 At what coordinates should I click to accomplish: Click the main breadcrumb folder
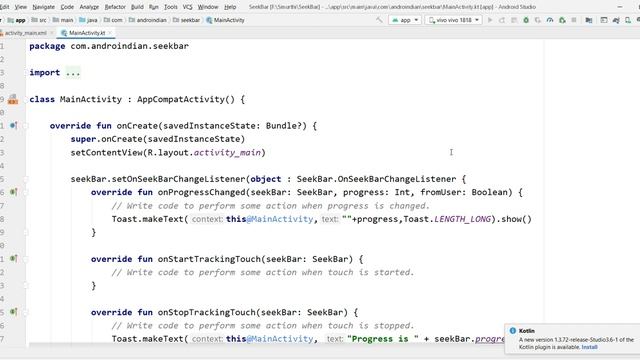[63, 20]
